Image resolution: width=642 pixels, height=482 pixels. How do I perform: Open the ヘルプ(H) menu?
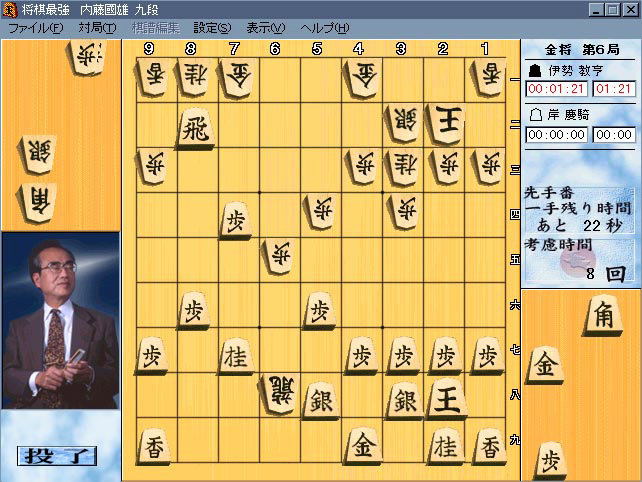(325, 28)
